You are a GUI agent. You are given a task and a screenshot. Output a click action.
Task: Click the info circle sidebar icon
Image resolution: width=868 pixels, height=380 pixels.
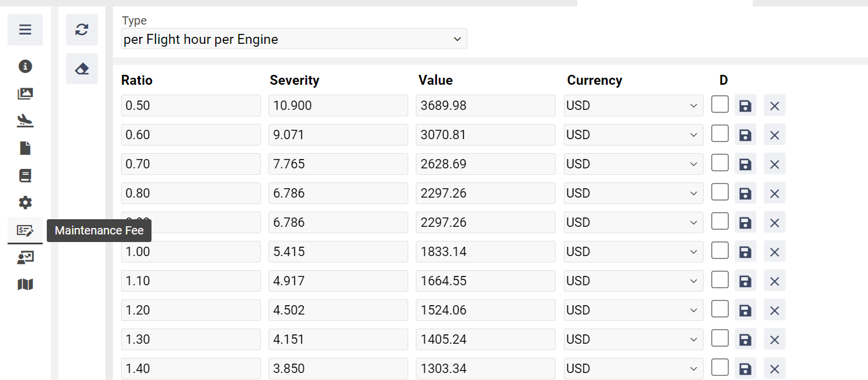25,67
